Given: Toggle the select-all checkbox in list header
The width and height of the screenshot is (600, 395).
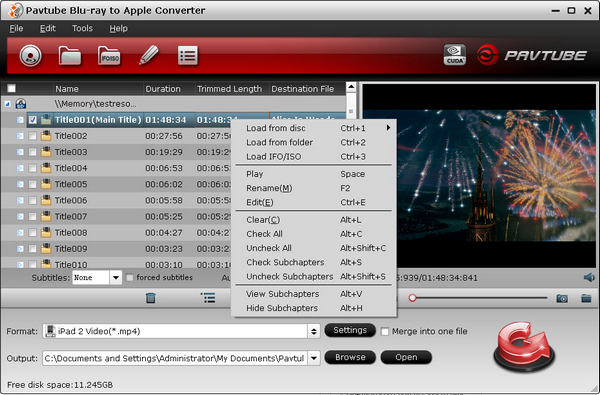Looking at the screenshot, I should point(11,88).
